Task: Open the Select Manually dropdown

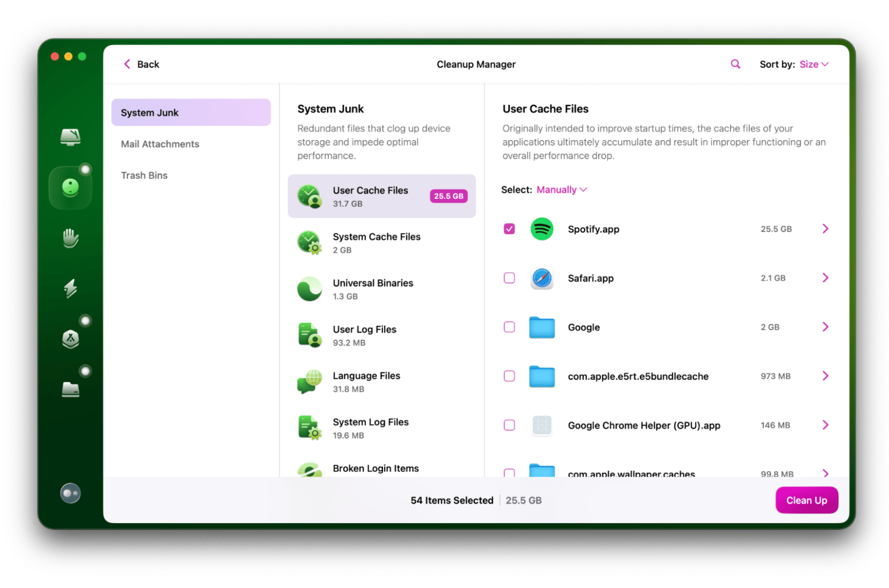Action: point(561,190)
